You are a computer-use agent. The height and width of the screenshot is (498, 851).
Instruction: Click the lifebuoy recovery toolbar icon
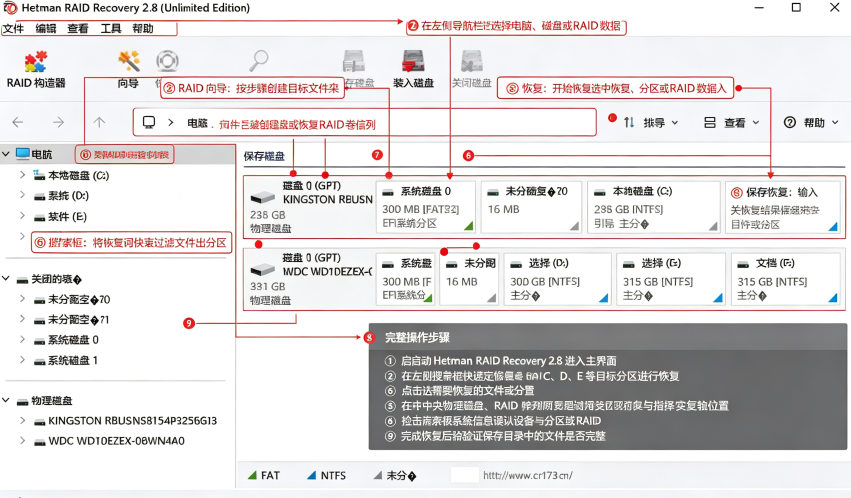pos(167,61)
